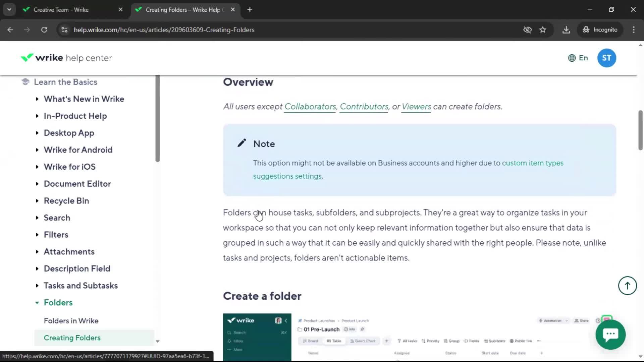Close the Creating Folders tab
The width and height of the screenshot is (644, 362).
(233, 10)
